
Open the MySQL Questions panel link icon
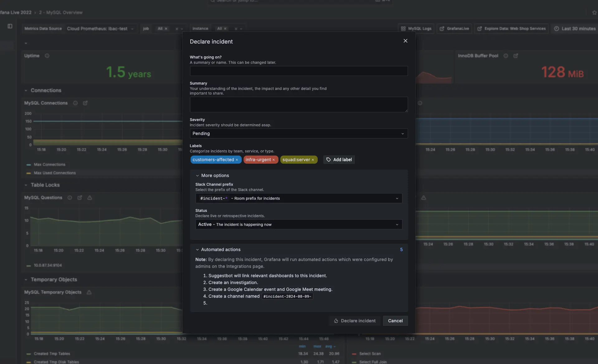(80, 198)
